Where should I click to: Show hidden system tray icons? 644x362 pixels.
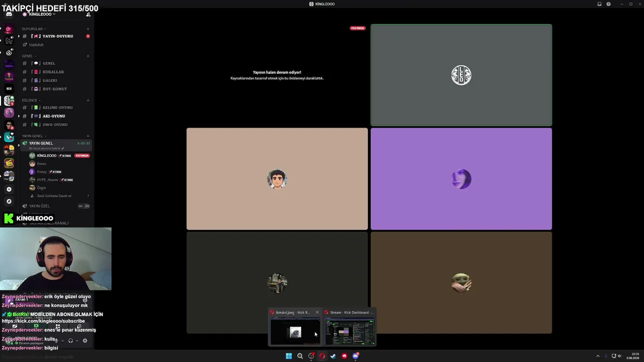click(x=598, y=356)
